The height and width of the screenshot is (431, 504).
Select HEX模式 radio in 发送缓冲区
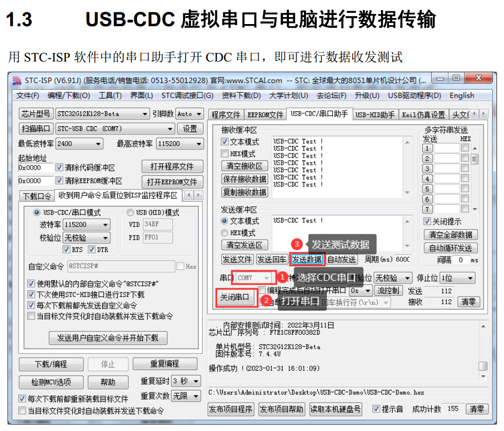pos(225,233)
